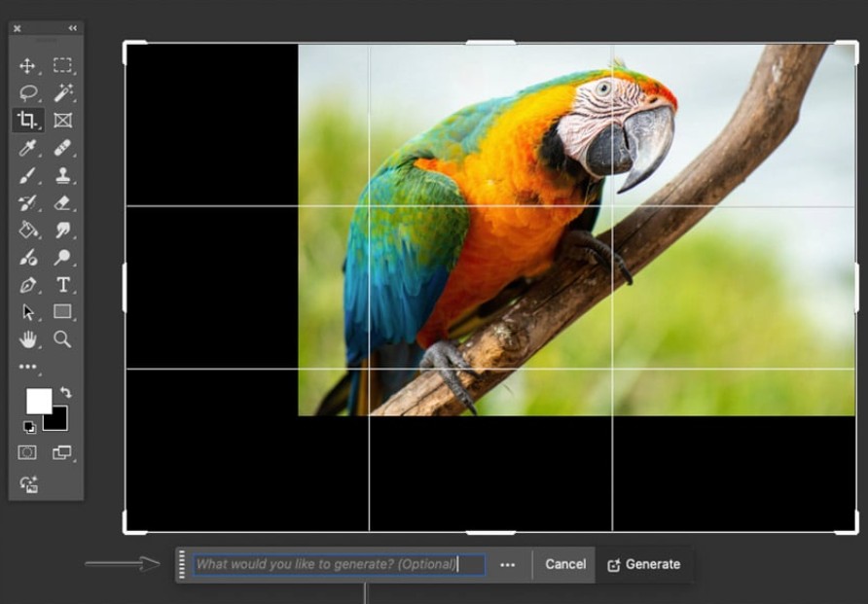
Task: Select the Move tool
Action: (x=27, y=66)
